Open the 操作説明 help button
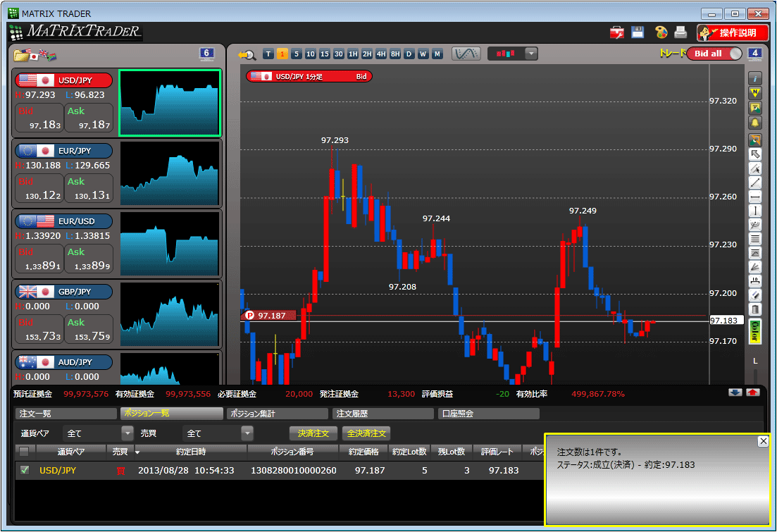 tap(733, 32)
